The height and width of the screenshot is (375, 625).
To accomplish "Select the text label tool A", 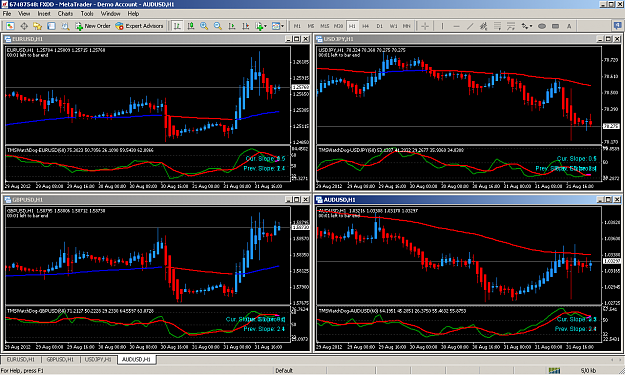I will [x=569, y=26].
